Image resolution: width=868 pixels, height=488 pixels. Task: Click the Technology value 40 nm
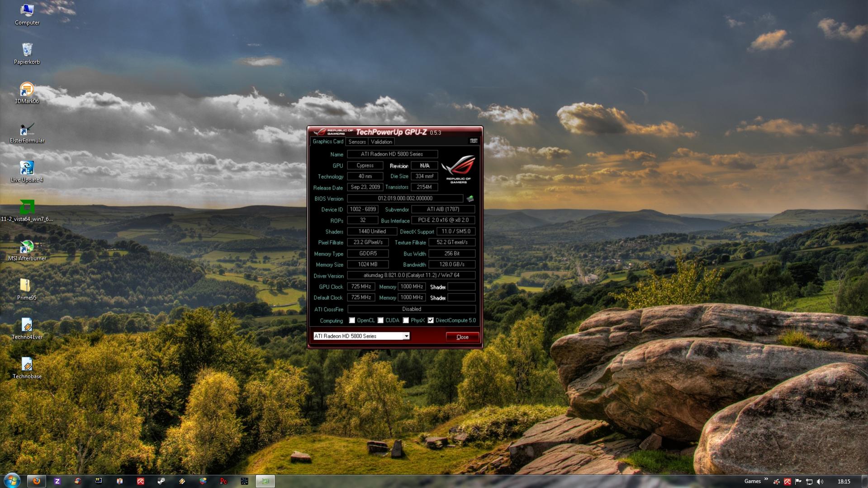point(365,176)
